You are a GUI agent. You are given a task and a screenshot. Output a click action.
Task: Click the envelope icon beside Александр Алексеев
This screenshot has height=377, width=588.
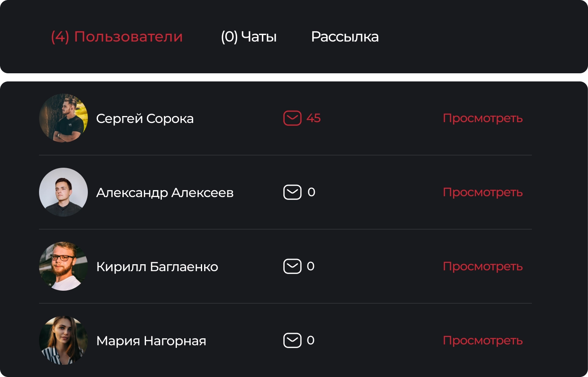292,192
